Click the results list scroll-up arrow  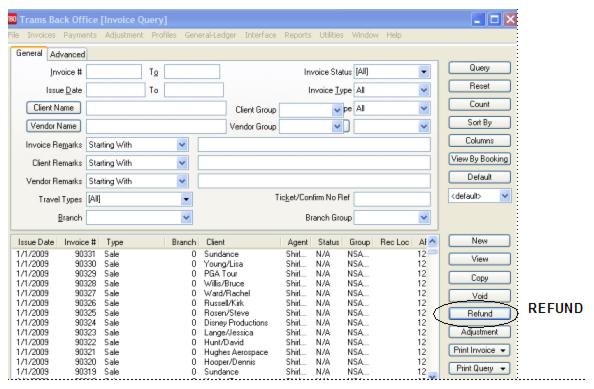[432, 241]
